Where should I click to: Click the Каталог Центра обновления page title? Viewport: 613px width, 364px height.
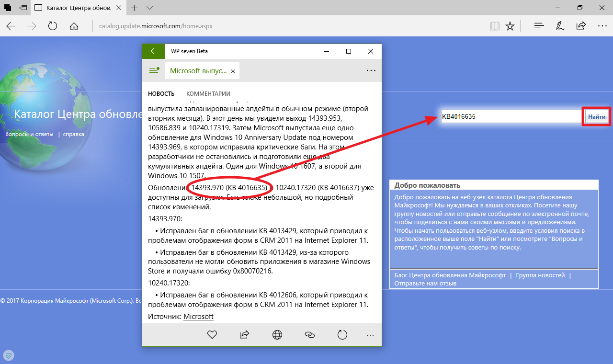[78, 114]
